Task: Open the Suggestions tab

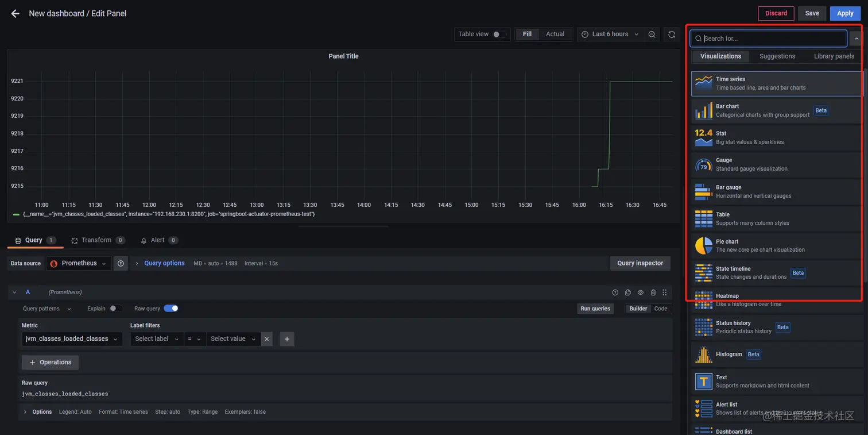Action: click(777, 56)
